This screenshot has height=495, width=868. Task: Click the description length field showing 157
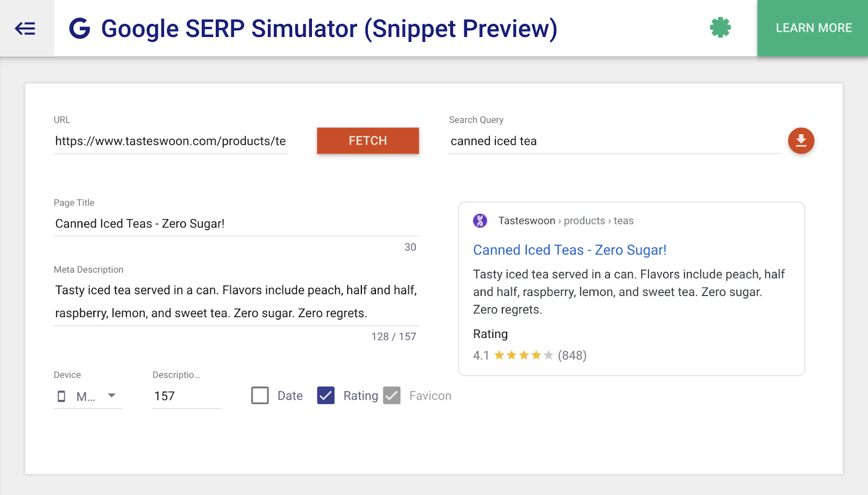[x=186, y=396]
